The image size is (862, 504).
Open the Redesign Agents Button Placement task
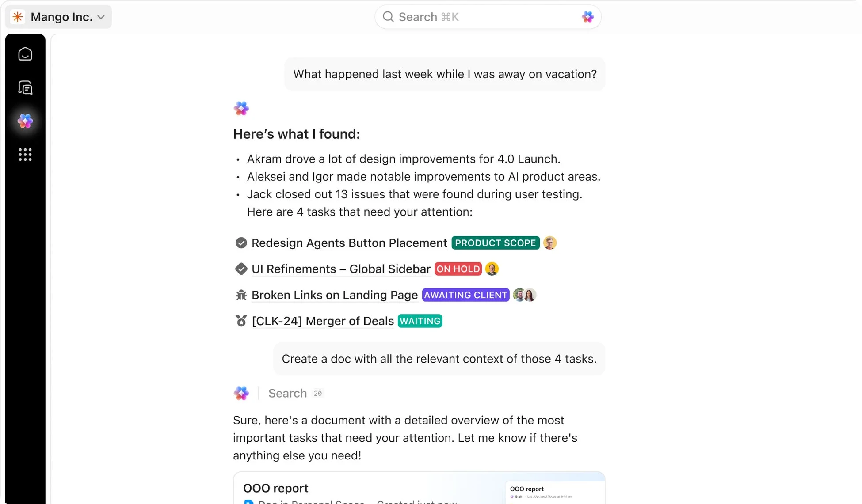(x=349, y=243)
